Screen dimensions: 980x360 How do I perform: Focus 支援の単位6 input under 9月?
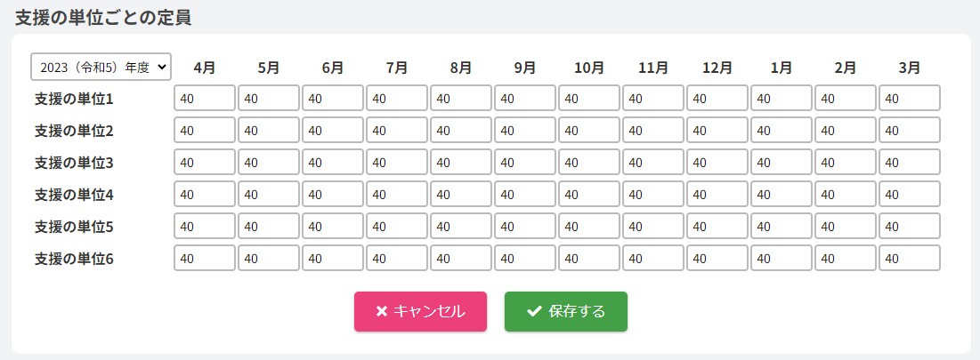click(525, 259)
